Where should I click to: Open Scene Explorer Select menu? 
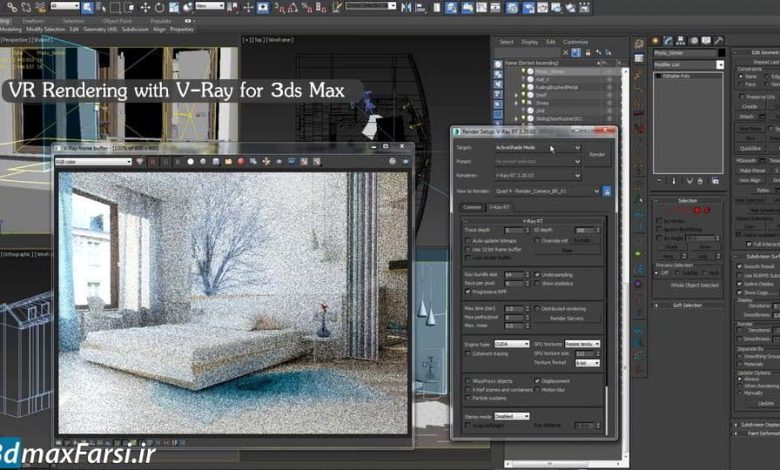coord(506,42)
